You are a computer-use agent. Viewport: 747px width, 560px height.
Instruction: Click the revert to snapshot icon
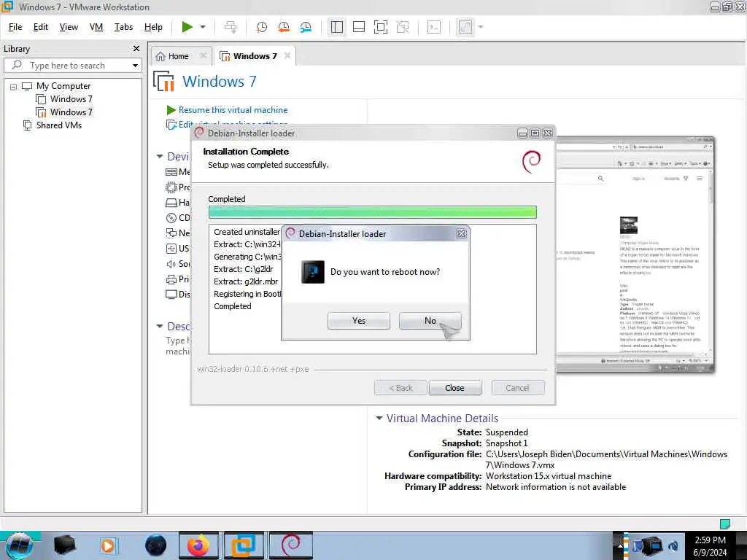coord(284,27)
